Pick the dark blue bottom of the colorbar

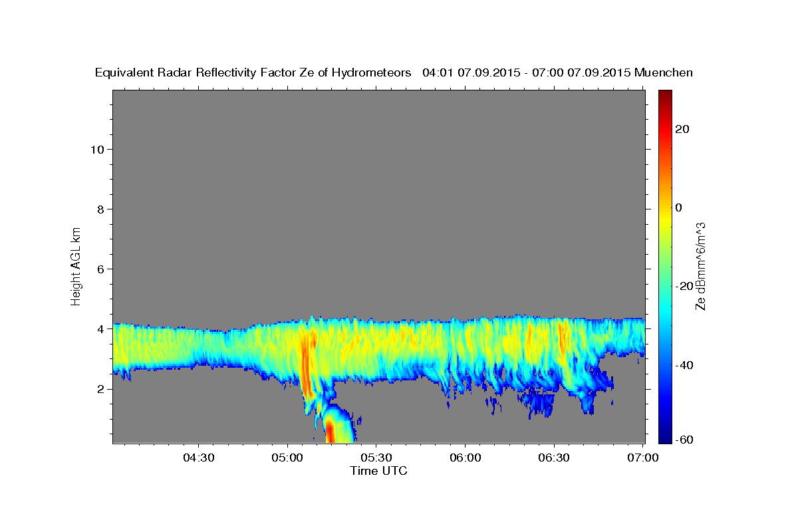[x=664, y=438]
